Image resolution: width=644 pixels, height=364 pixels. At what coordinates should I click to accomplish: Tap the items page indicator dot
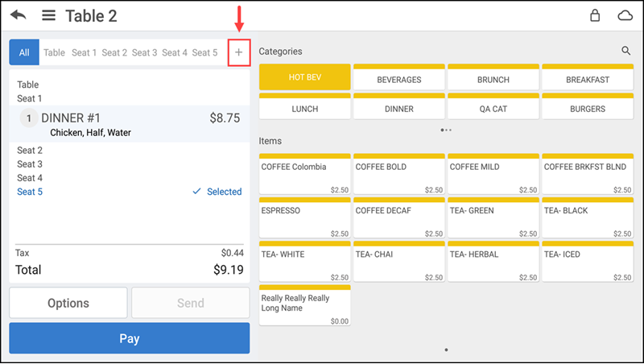click(447, 350)
